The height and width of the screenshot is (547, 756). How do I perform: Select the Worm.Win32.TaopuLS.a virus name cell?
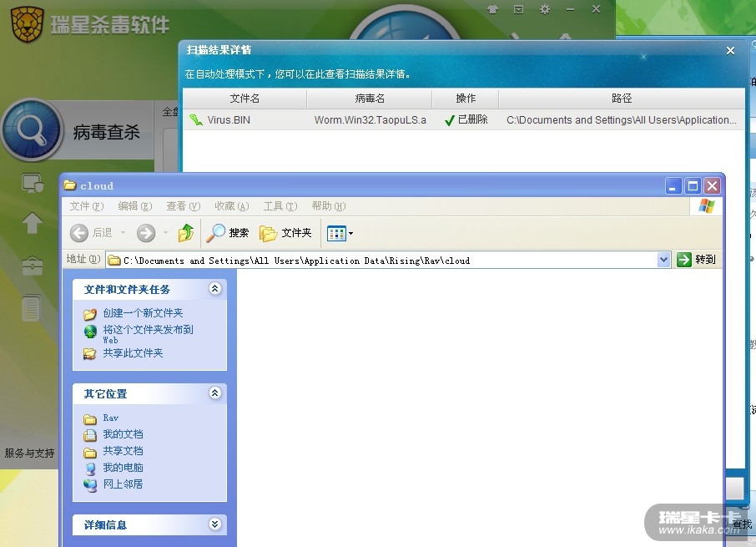point(370,120)
